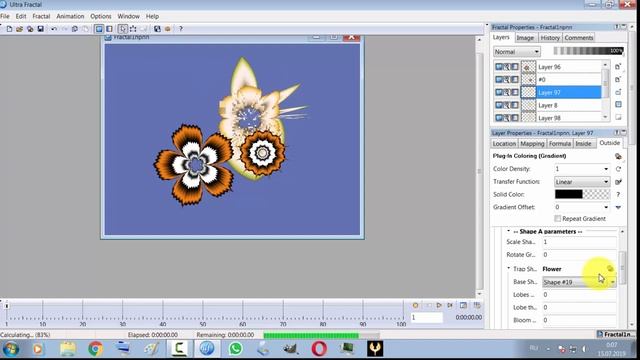Click the layer opacity slider showing 100%

click(588, 51)
